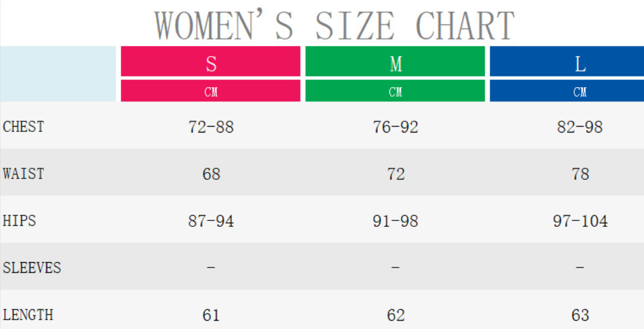
Task: Click the blue L size header
Action: coord(580,62)
